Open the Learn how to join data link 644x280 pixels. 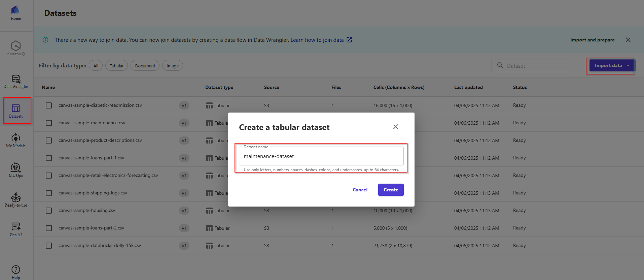(x=317, y=40)
